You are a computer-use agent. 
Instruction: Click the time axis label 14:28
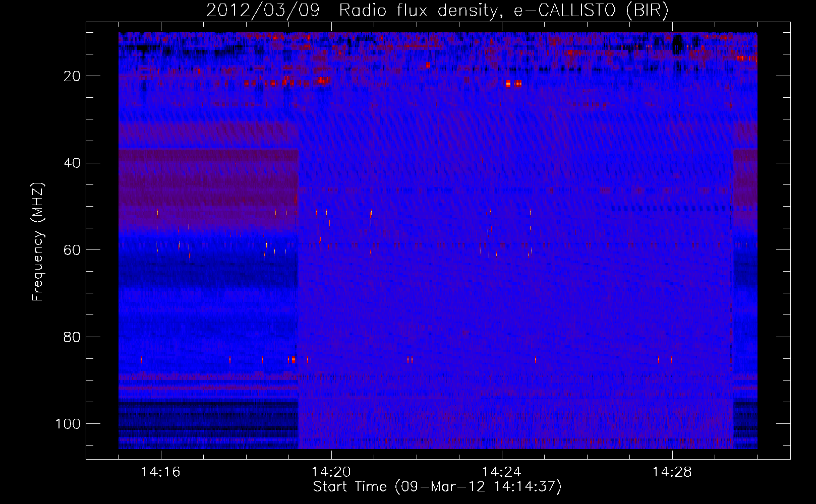pyautogui.click(x=672, y=472)
